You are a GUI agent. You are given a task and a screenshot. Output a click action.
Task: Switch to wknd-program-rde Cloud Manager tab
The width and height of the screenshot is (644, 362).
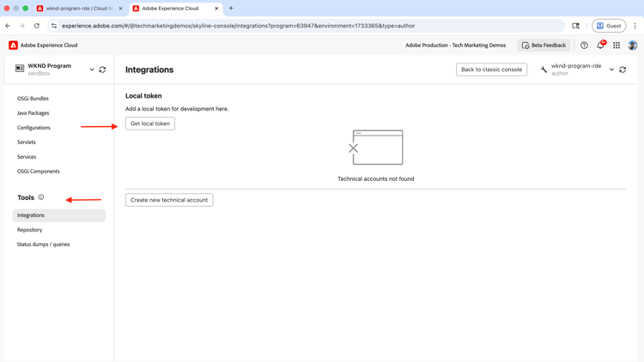click(80, 9)
